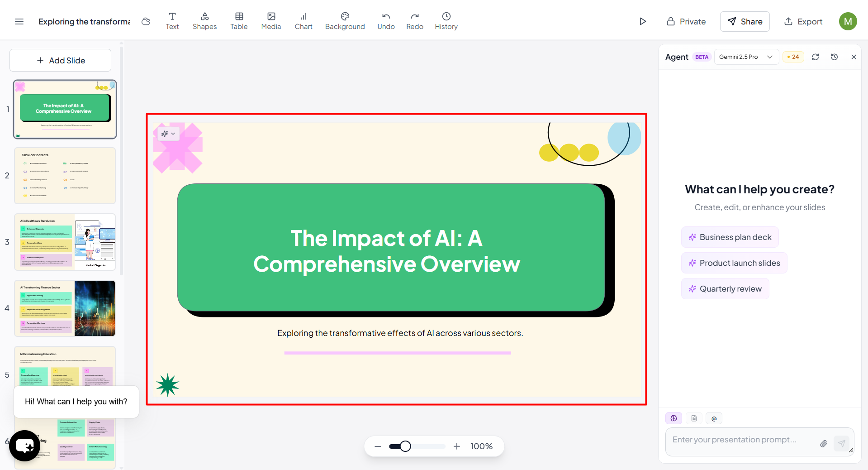Expand the slide AI sparkle dropdown

(168, 134)
